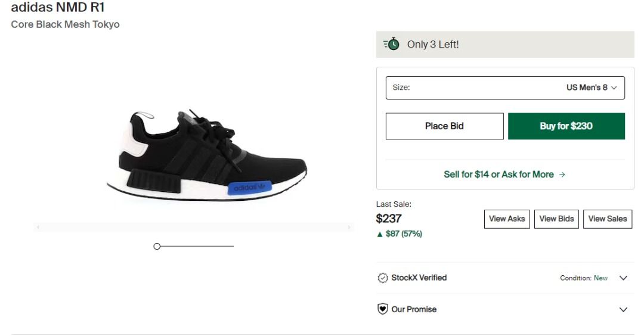Screen dimensions: 644x336
Task: Click the 360 view slider handle
Action: coord(157,246)
